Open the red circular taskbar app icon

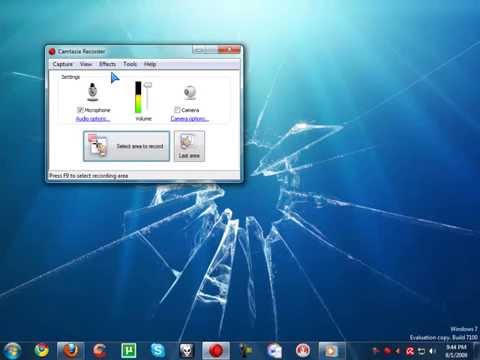303,351
